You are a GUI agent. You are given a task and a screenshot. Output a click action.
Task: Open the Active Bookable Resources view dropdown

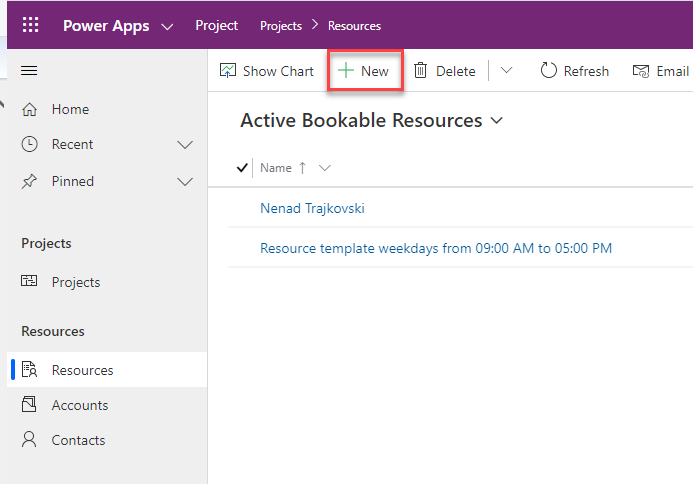pyautogui.click(x=496, y=121)
